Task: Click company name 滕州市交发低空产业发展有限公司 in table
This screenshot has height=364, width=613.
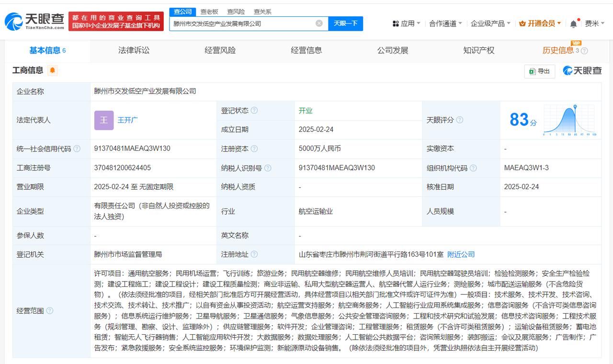Action: (x=145, y=91)
